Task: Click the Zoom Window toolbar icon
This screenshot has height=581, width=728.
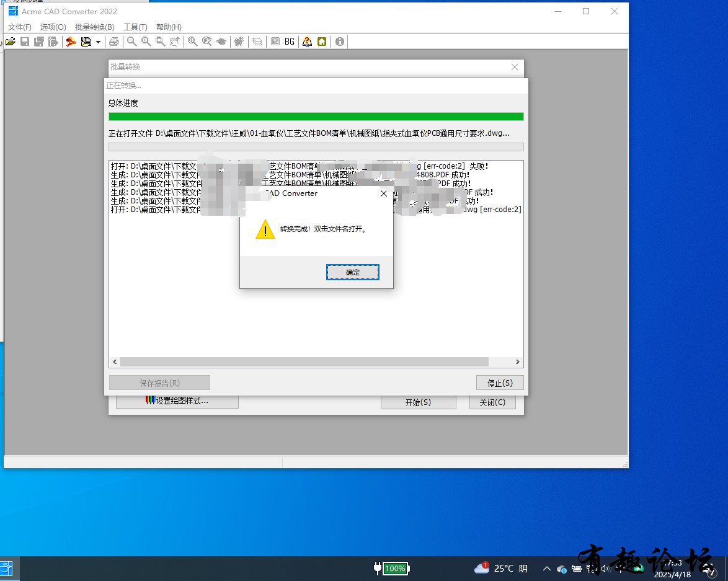Action: tap(160, 42)
